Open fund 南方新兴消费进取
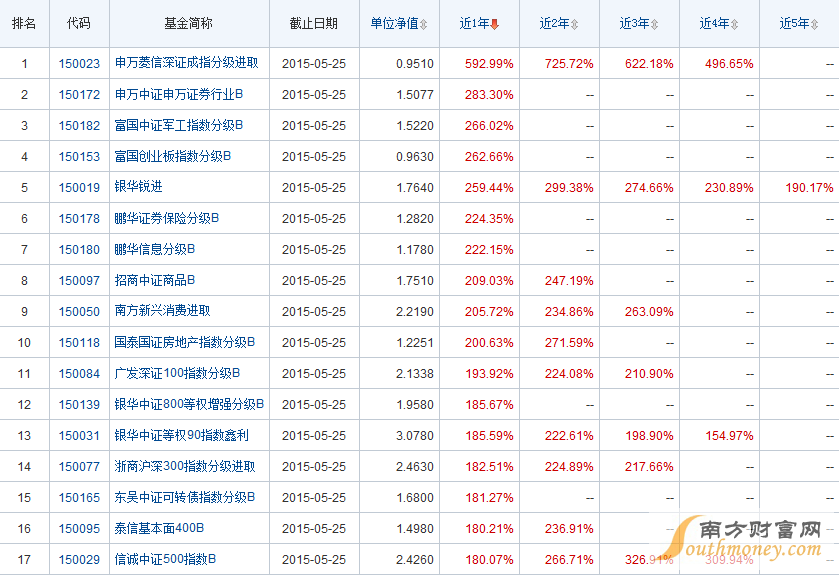 (162, 311)
